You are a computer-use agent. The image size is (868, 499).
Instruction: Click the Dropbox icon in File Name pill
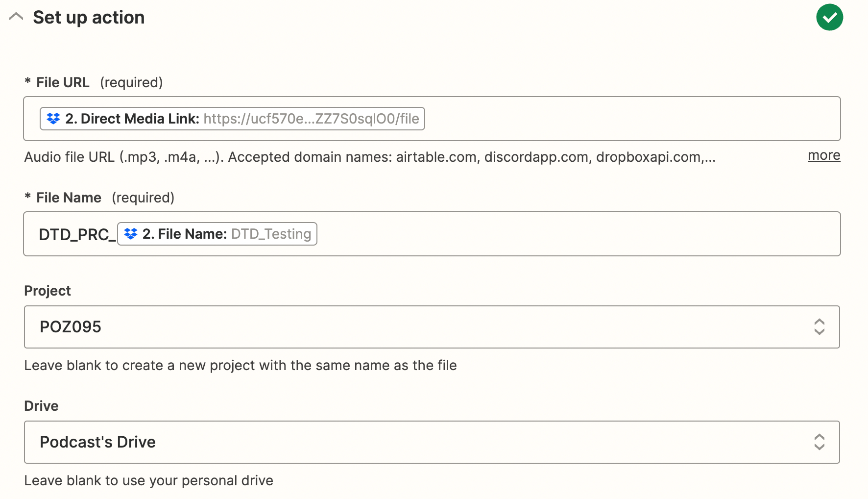point(131,234)
